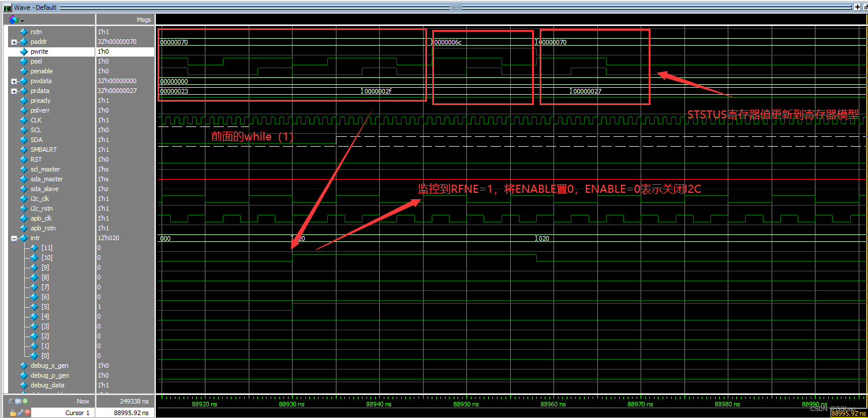The image size is (868, 418).
Task: Toggle the cursor lock padlock icon
Action: click(x=13, y=413)
